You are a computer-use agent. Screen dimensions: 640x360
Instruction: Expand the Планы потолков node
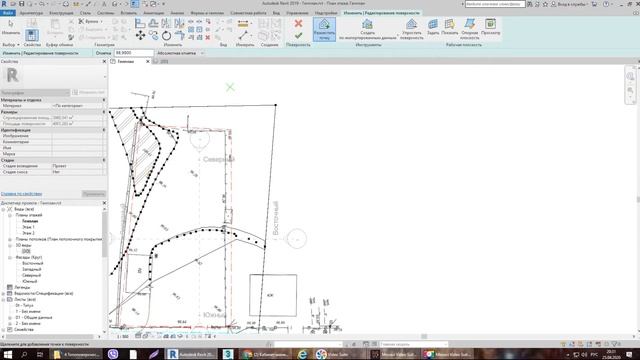(x=10, y=239)
